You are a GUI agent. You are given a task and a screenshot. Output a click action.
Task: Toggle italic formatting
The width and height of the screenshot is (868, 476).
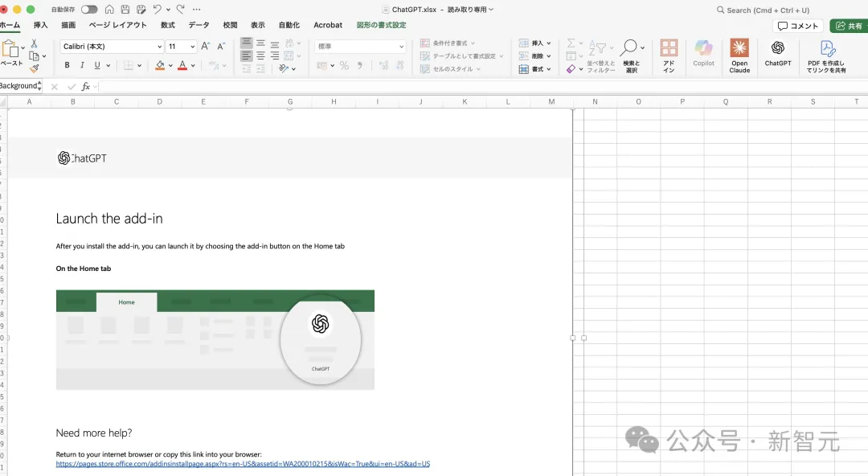pos(82,66)
